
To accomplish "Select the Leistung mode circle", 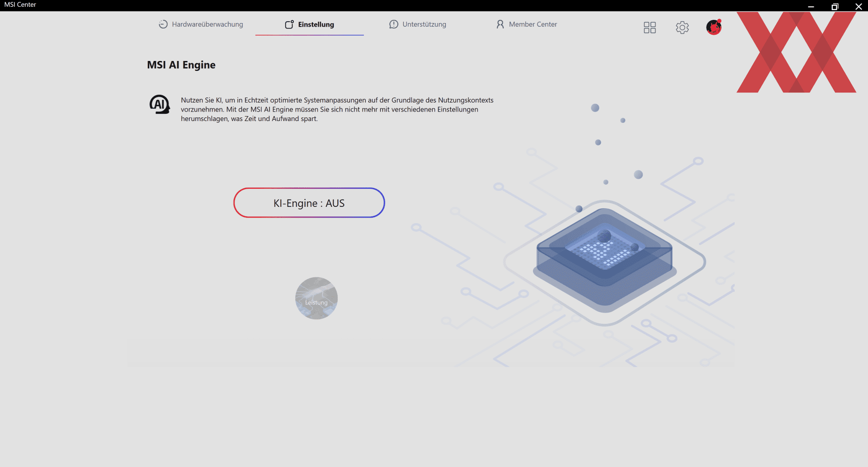I will [316, 298].
